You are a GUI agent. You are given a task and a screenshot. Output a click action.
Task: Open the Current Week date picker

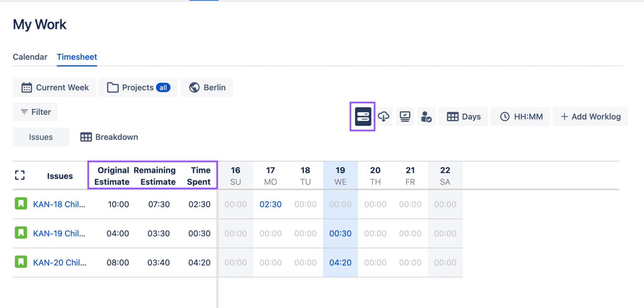54,88
